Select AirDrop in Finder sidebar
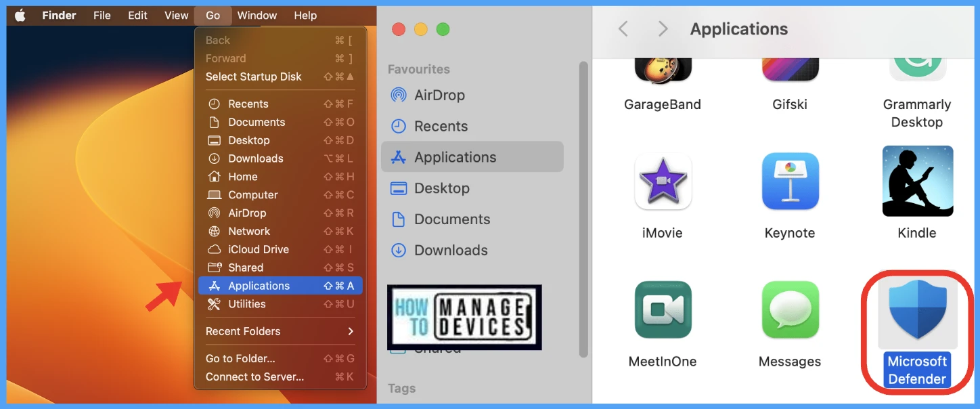This screenshot has height=409, width=980. (439, 95)
